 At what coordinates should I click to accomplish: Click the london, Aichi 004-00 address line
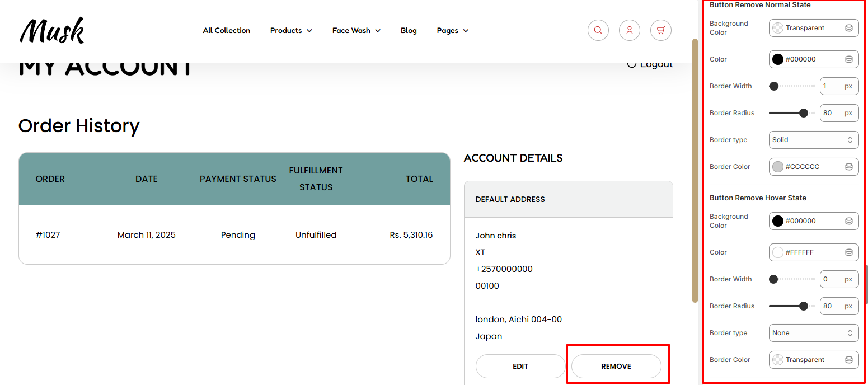tap(519, 320)
